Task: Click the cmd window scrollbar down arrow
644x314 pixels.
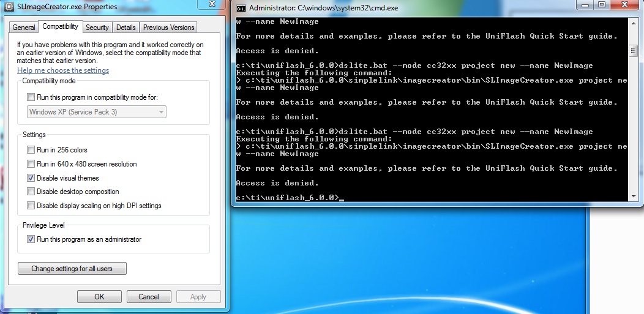Action: [634, 197]
